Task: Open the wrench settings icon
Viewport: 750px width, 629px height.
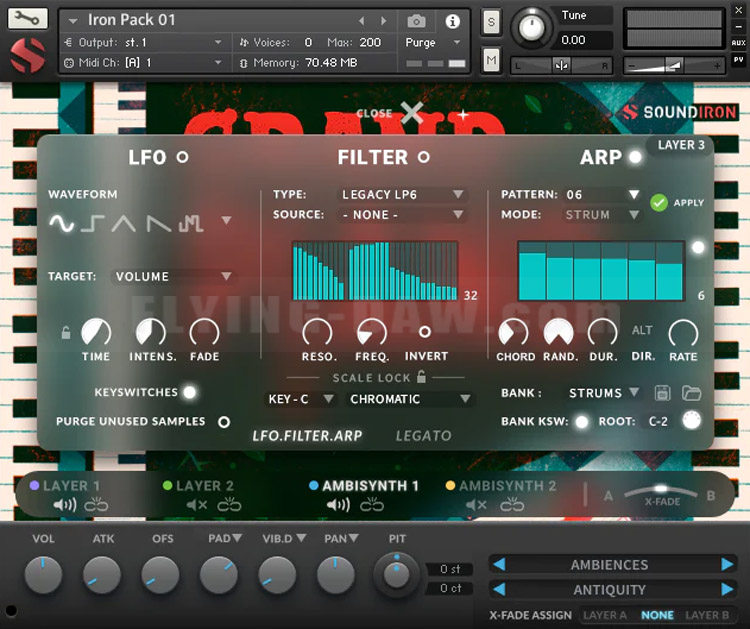Action: point(27,19)
